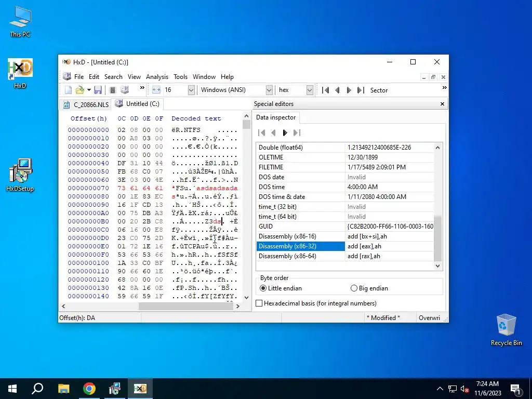The height and width of the screenshot is (399, 532).
Task: Open the Edit menu
Action: (x=94, y=77)
